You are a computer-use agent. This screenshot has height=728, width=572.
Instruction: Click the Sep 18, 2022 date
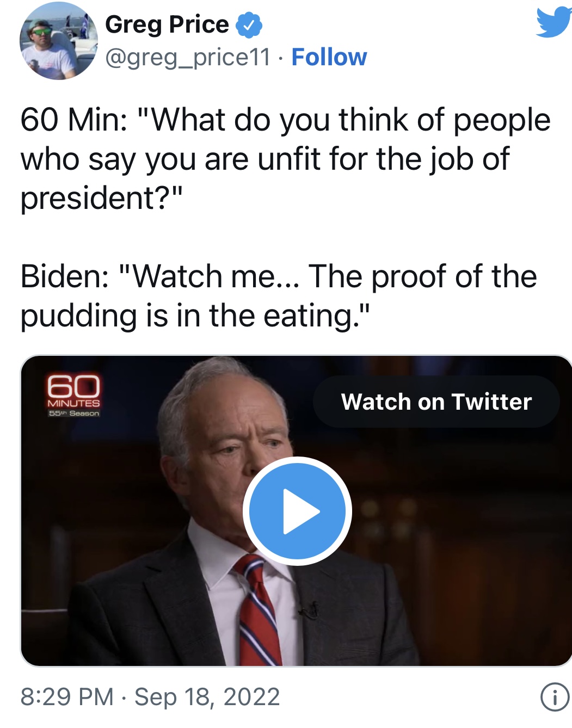207,697
